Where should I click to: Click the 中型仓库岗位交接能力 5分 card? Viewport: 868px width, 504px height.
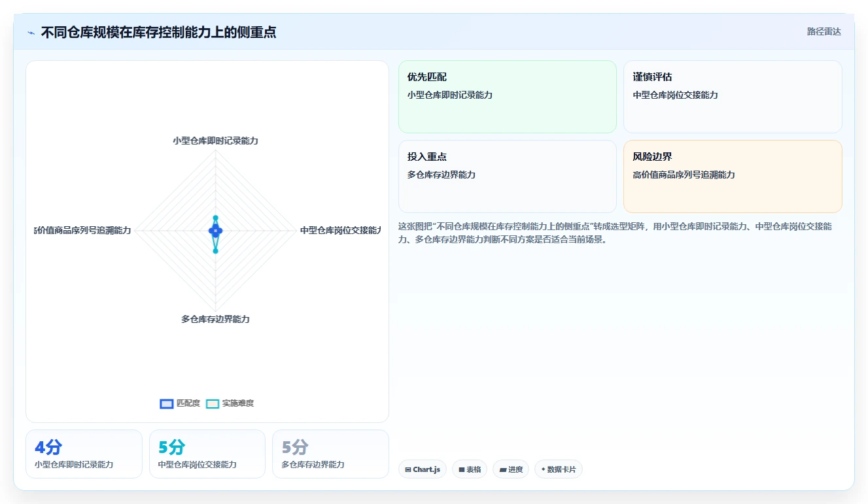207,454
